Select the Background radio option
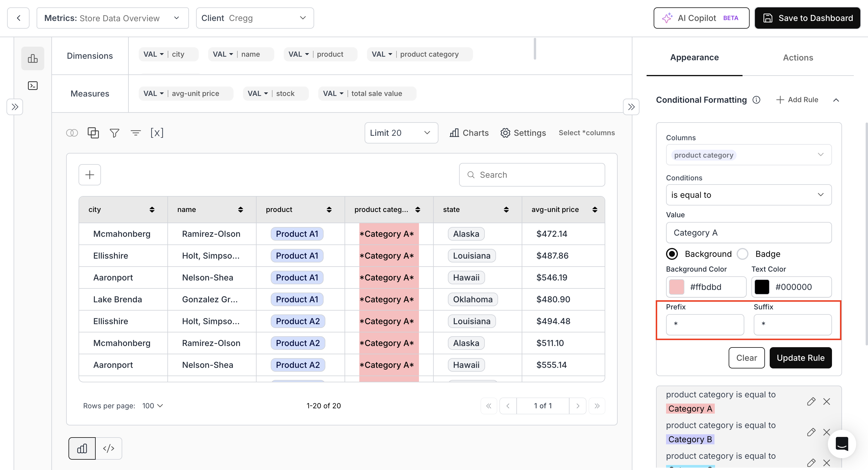The image size is (868, 470). (672, 254)
